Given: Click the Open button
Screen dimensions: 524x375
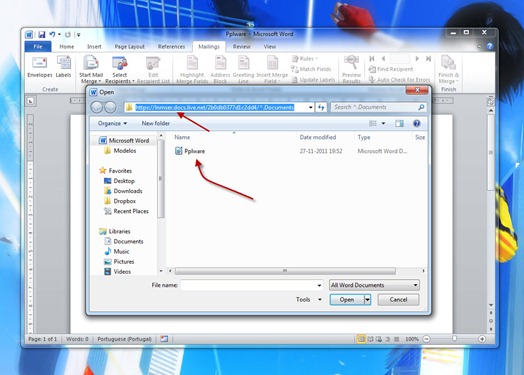Looking at the screenshot, I should (x=347, y=300).
